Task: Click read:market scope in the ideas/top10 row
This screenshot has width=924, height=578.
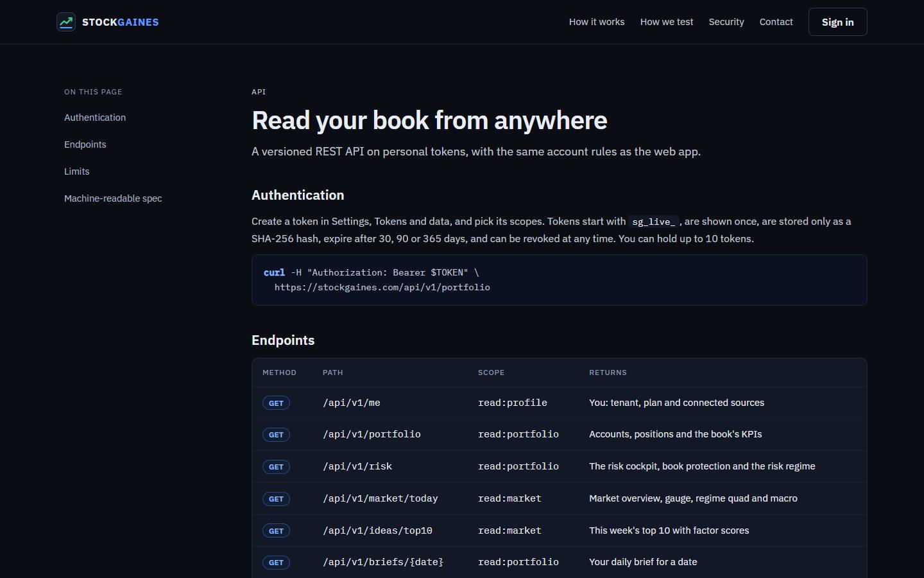Action: pyautogui.click(x=510, y=530)
